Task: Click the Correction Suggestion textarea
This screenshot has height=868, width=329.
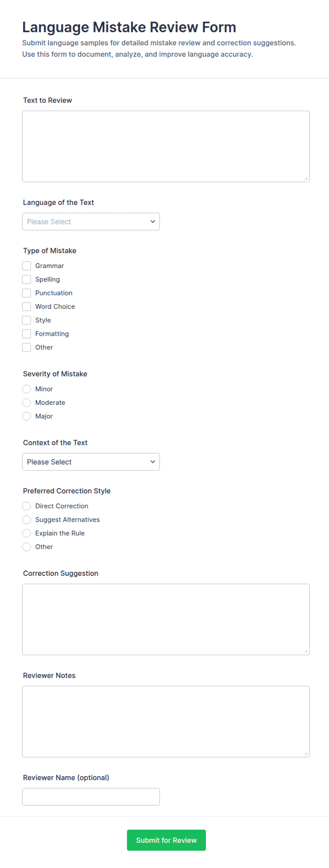Action: pos(166,619)
